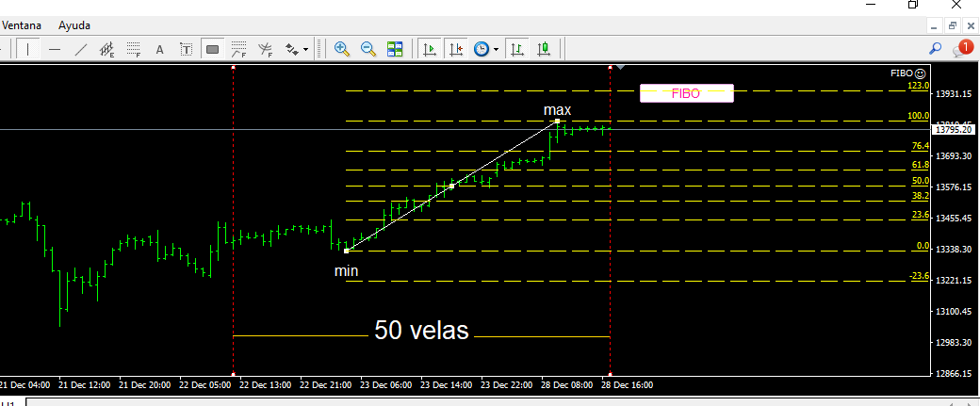
Task: Click the 'max' text label
Action: pyautogui.click(x=558, y=110)
